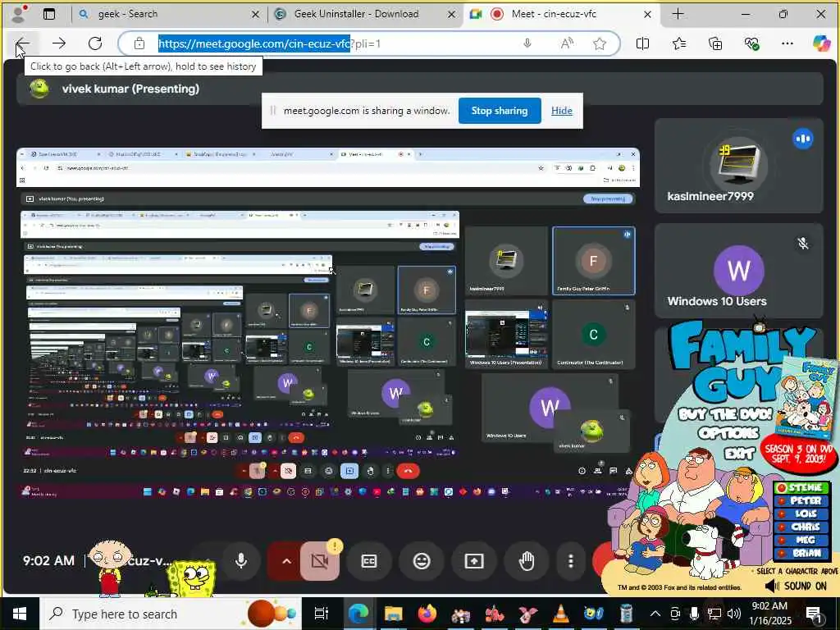
Task: Click the Stewie desktop character
Action: pyautogui.click(x=111, y=568)
